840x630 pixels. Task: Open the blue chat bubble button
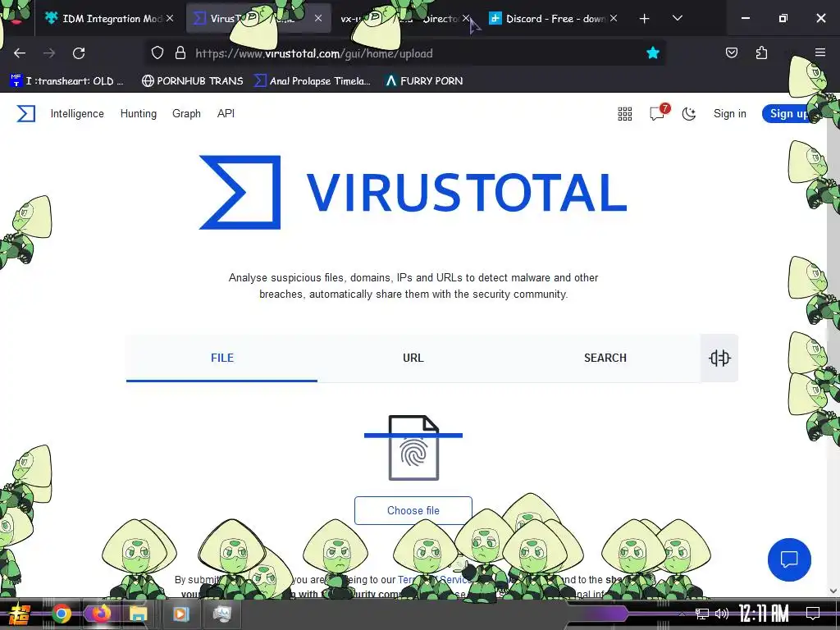(x=789, y=559)
